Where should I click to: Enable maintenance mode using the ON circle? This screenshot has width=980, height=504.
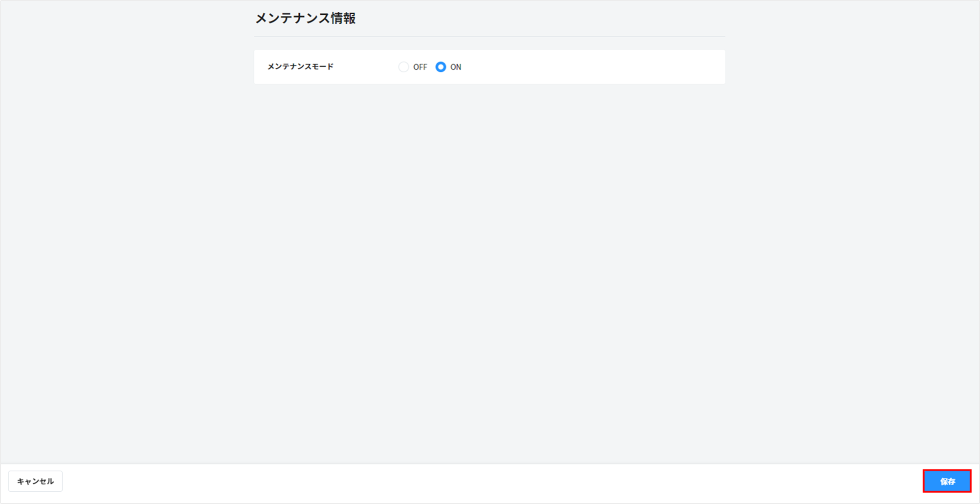(441, 67)
